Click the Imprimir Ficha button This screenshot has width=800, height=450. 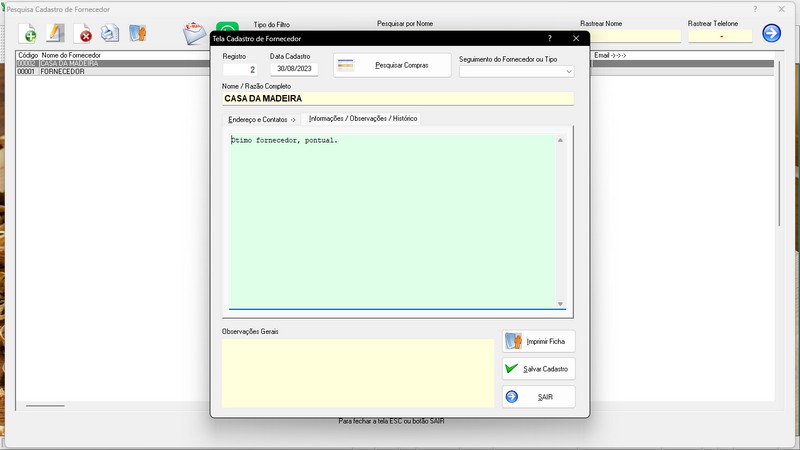click(539, 341)
